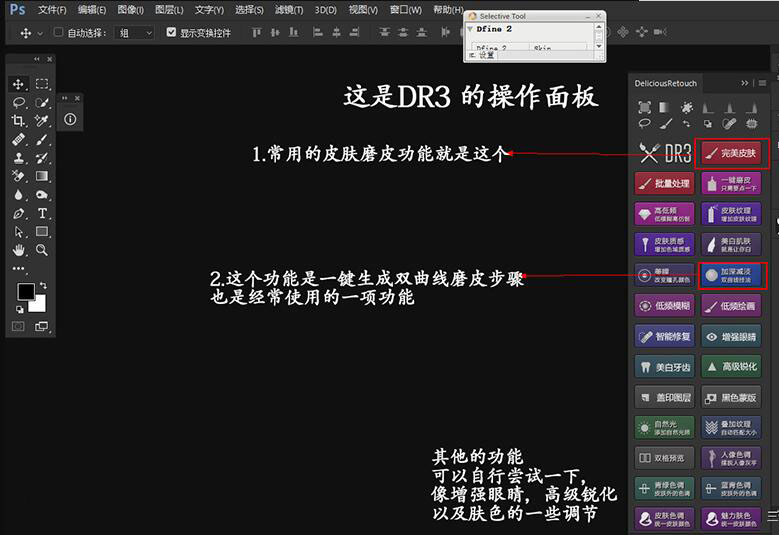Open the 视图(V) menu

(363, 10)
